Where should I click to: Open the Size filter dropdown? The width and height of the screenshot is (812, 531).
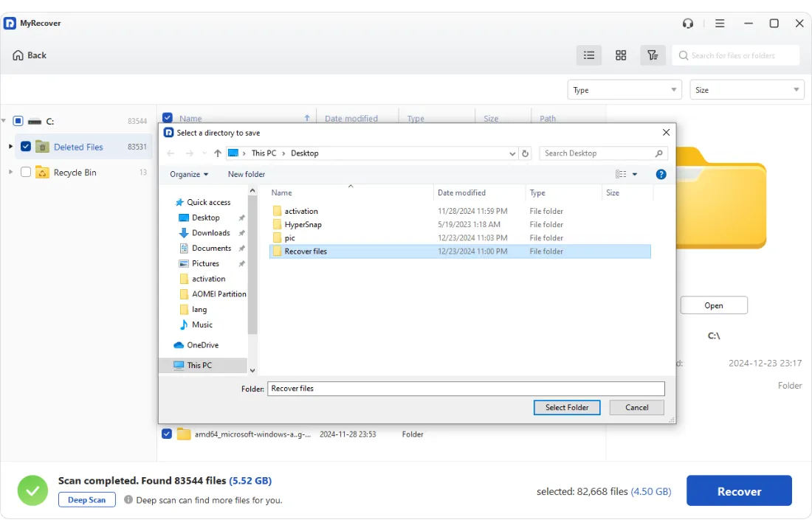click(x=747, y=90)
